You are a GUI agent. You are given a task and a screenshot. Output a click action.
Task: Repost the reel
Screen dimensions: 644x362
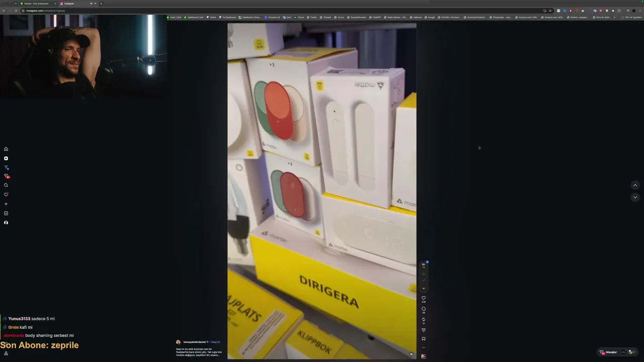[424, 320]
